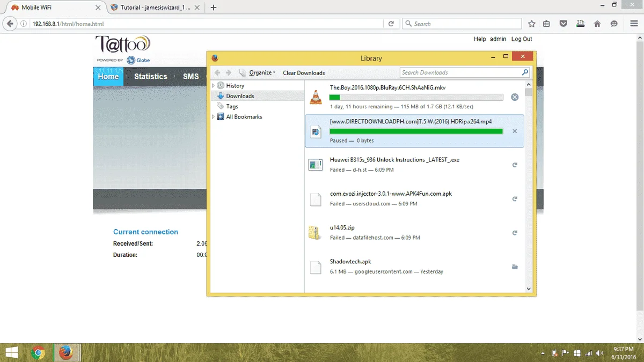Click Library back arrow button
Image resolution: width=644 pixels, height=362 pixels.
tap(217, 72)
